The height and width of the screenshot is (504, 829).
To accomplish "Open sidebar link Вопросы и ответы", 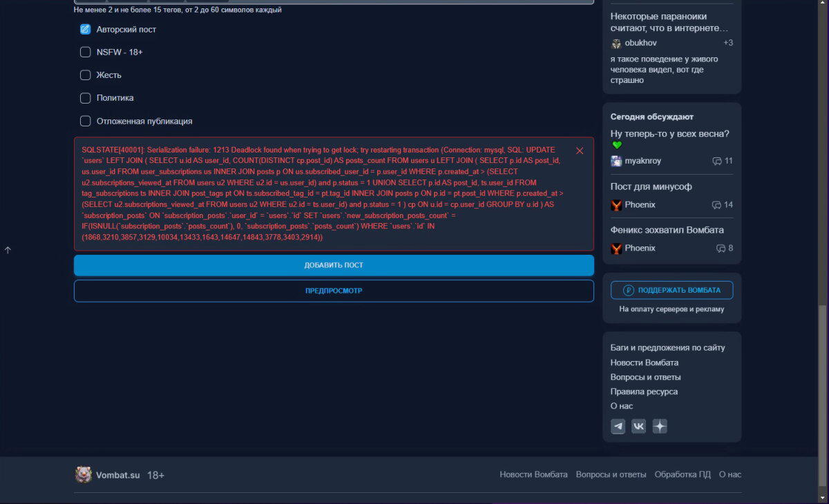I will pyautogui.click(x=645, y=377).
